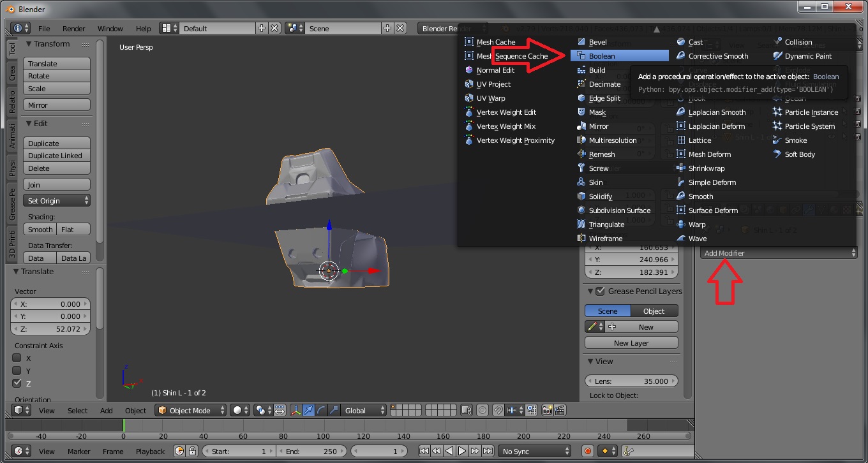Click the Build modifier icon
The height and width of the screenshot is (463, 868).
click(x=581, y=70)
